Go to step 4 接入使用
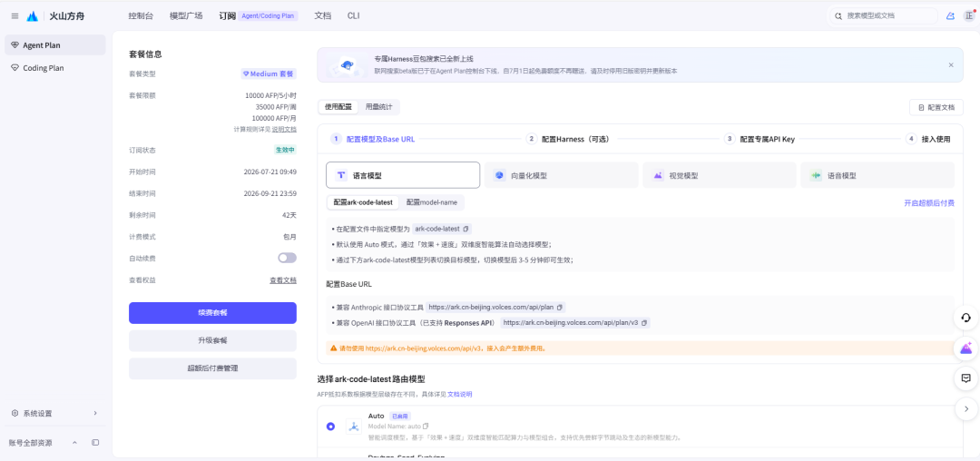Screen dimensions: 980x461 click(929, 140)
